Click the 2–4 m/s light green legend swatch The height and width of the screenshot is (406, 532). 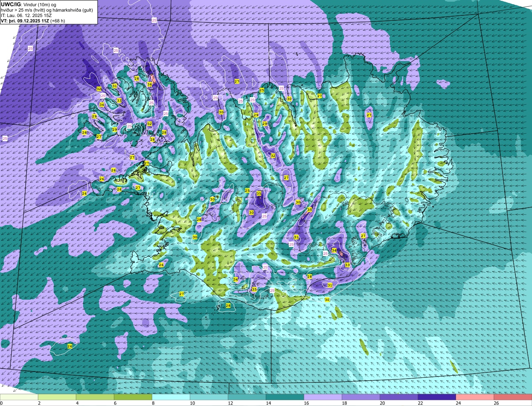[x=57, y=397]
